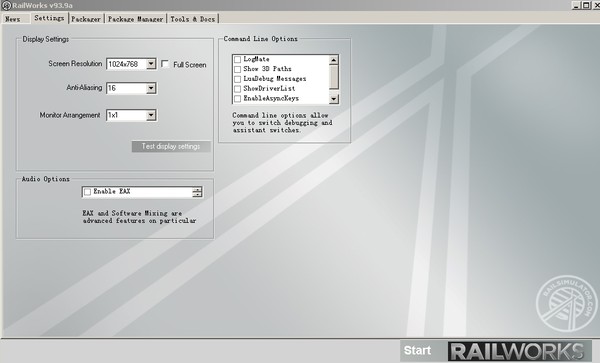Enable LuaDebug Messages option
The image size is (600, 363).
237,79
